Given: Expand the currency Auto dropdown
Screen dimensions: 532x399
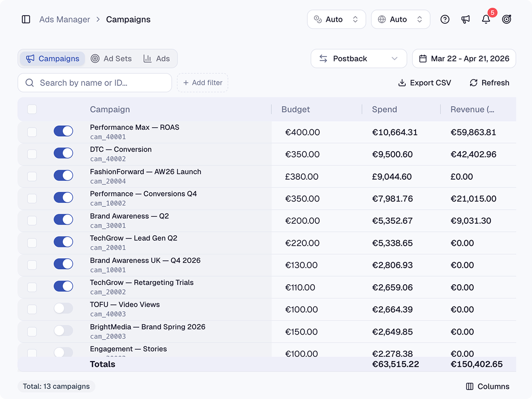Looking at the screenshot, I should point(337,19).
